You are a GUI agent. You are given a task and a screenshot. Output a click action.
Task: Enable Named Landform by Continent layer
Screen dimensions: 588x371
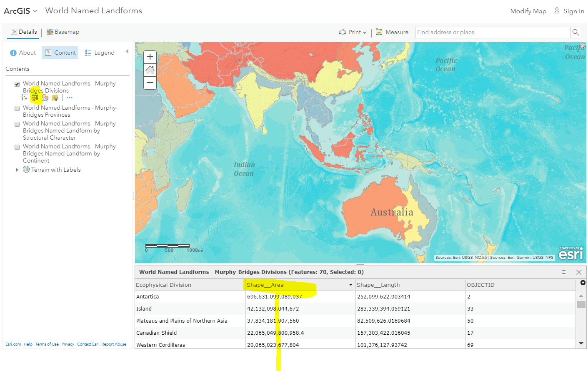[x=17, y=147]
